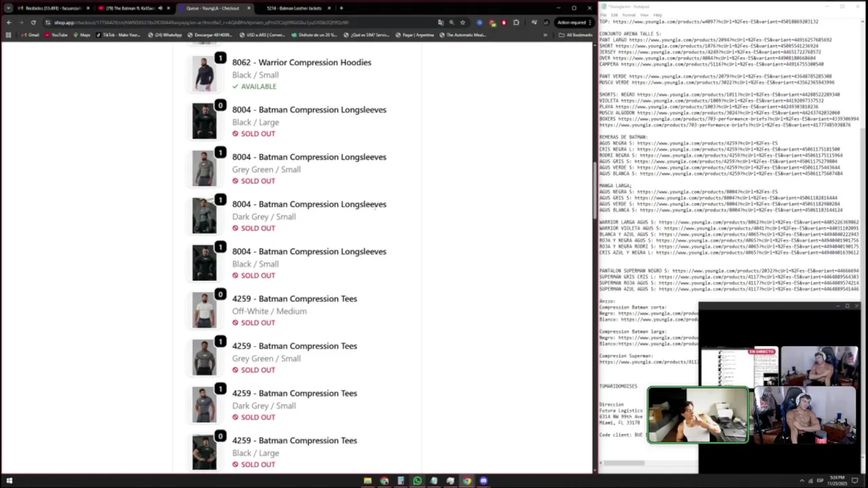The image size is (868, 488).
Task: Open the WhatsApp bookmark
Action: [x=164, y=35]
